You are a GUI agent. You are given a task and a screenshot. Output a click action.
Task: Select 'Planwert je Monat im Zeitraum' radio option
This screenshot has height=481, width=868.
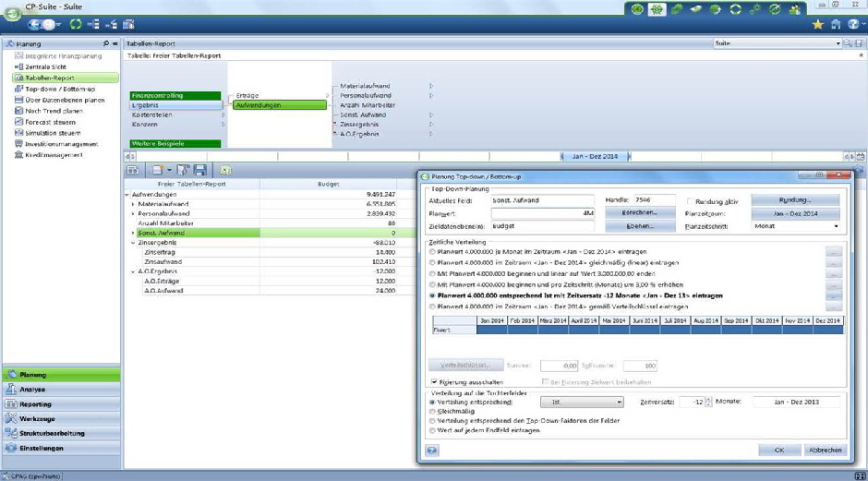pyautogui.click(x=432, y=251)
